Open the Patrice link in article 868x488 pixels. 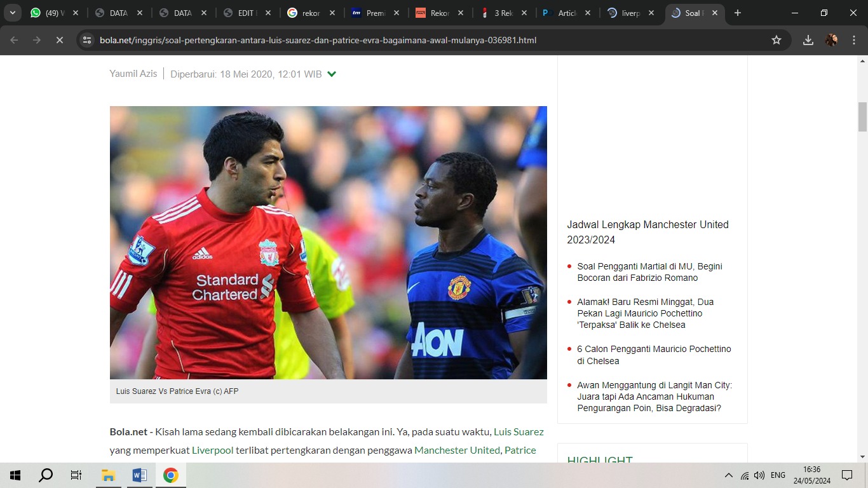pos(520,451)
